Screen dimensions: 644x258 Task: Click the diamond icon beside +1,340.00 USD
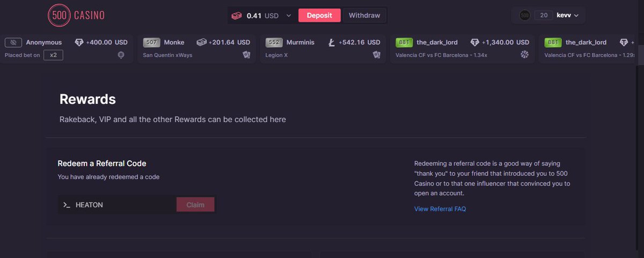[475, 42]
